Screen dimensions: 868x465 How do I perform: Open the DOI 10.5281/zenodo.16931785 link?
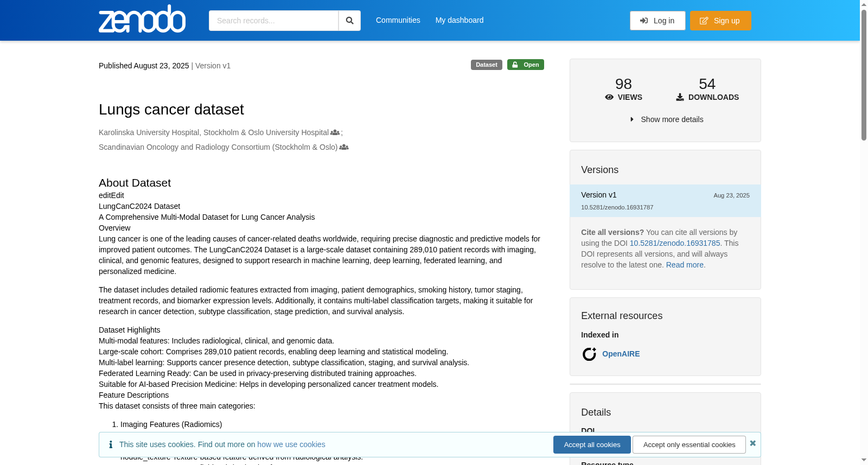point(675,243)
